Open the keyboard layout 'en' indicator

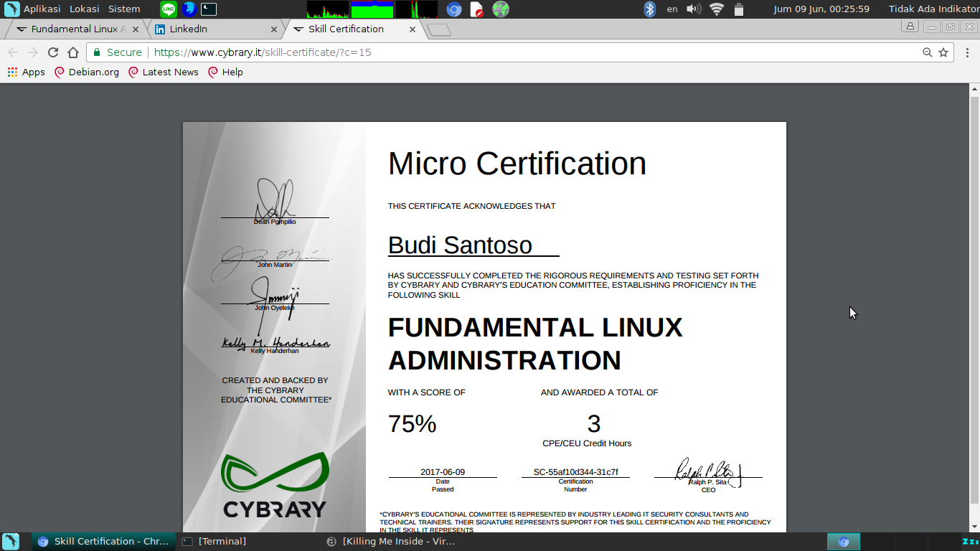tap(672, 9)
